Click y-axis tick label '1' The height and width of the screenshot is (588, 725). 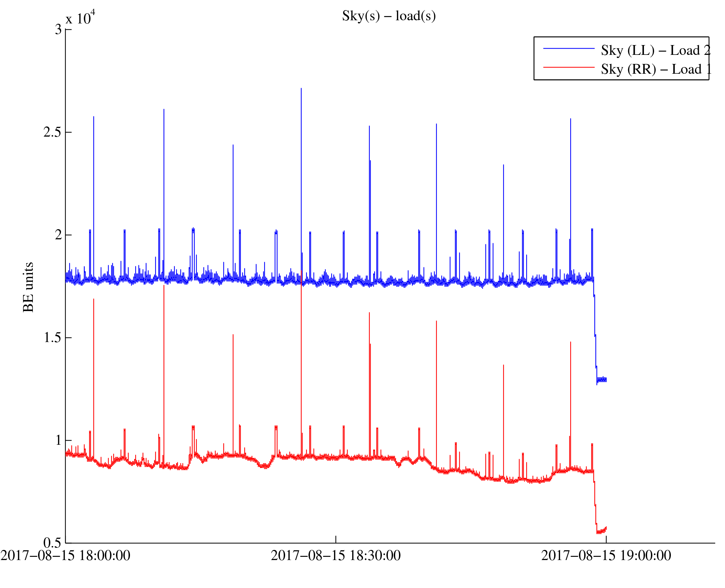58,440
